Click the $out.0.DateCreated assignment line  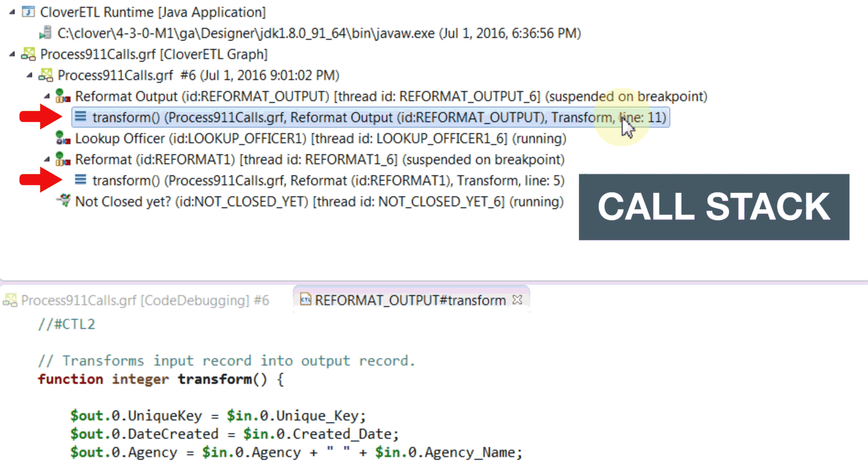(x=234, y=434)
